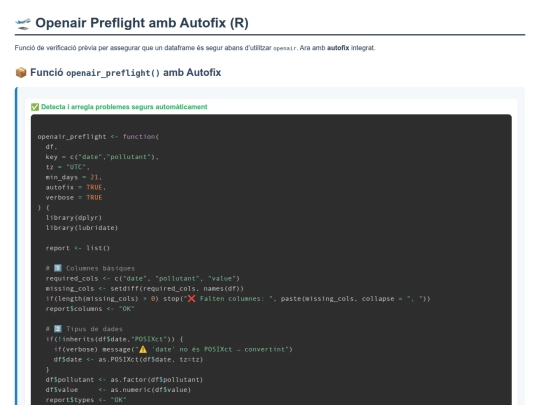This screenshot has height=405, width=540.
Task: Click the warning triangle emoji in the message line
Action: coord(143,349)
